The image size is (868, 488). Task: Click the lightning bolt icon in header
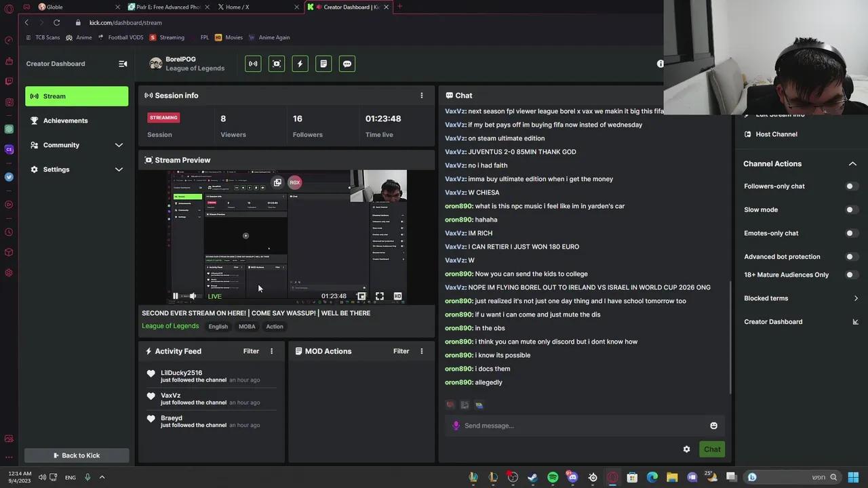point(300,64)
